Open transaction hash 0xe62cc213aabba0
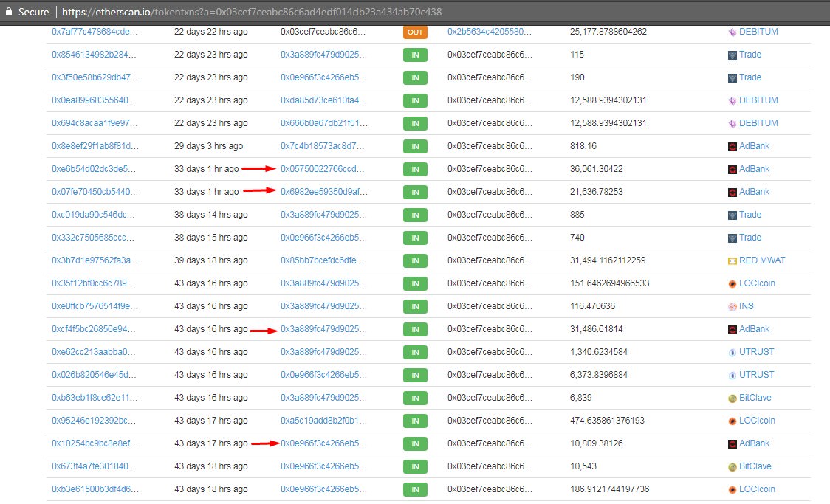Screen dimensions: 830x504 (x=93, y=352)
